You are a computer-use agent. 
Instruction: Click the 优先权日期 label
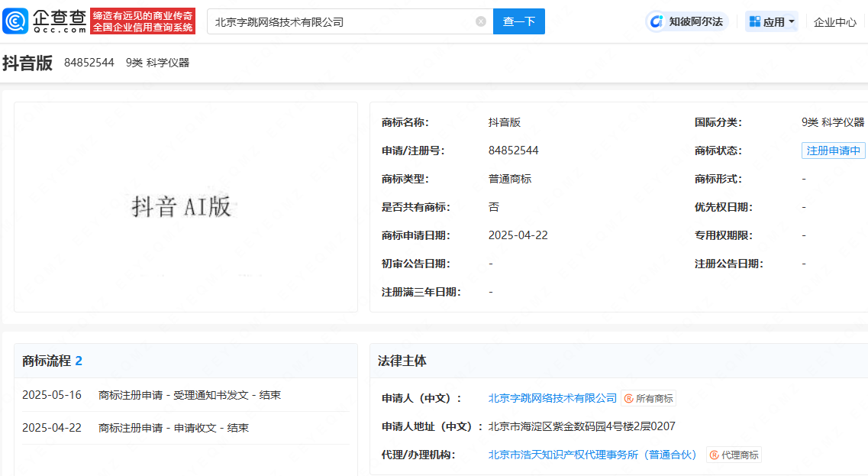pos(724,207)
